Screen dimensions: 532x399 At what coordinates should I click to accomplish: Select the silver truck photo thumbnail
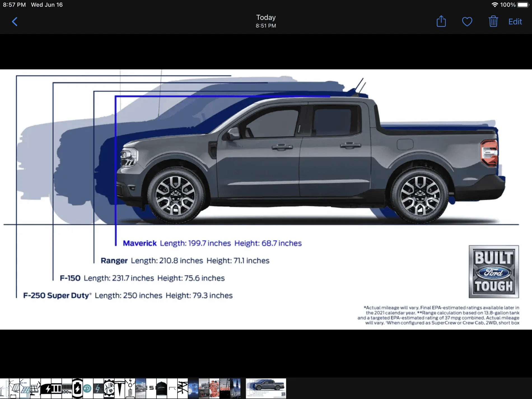pos(141,389)
